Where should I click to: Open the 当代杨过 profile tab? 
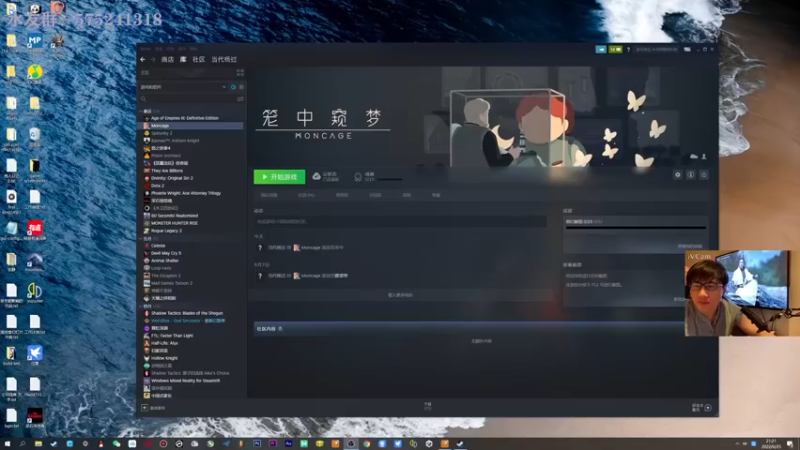[224, 60]
